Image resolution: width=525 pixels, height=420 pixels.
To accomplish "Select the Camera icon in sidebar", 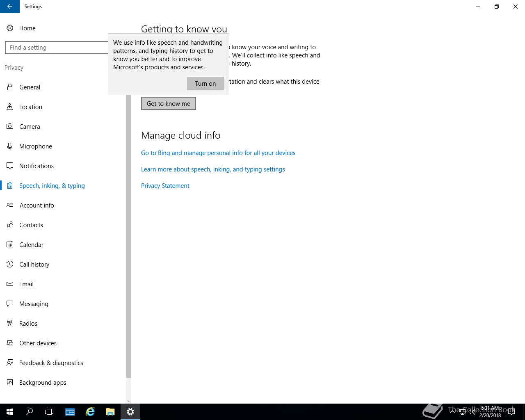I will coord(10,126).
